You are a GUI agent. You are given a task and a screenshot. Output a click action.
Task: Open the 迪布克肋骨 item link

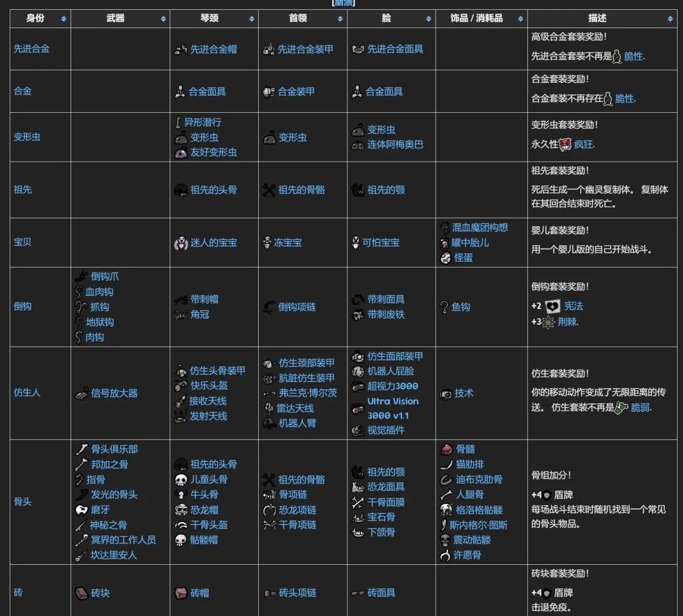click(479, 480)
